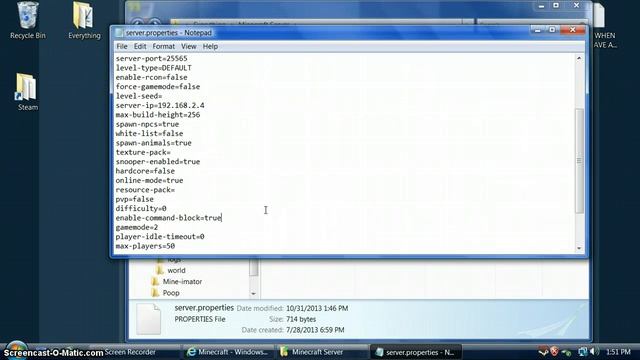Switch to Minecraft - Windows... taskbar button
The height and width of the screenshot is (360, 640).
click(228, 352)
